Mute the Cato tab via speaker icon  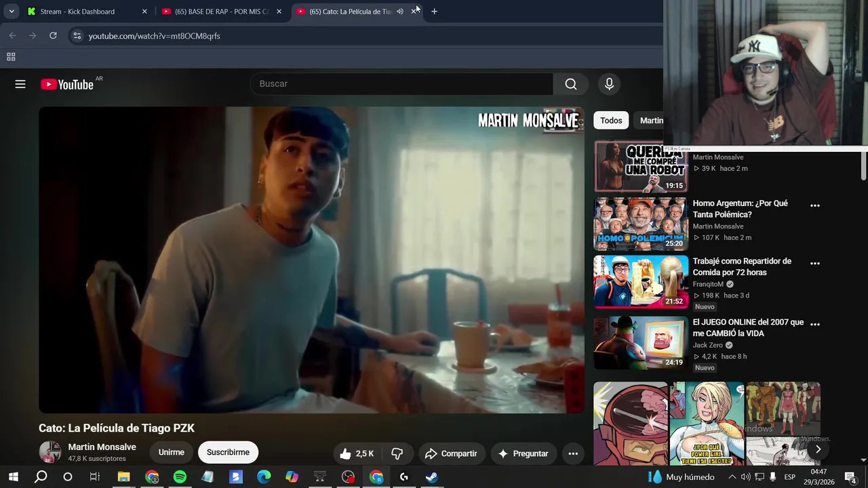(x=400, y=12)
